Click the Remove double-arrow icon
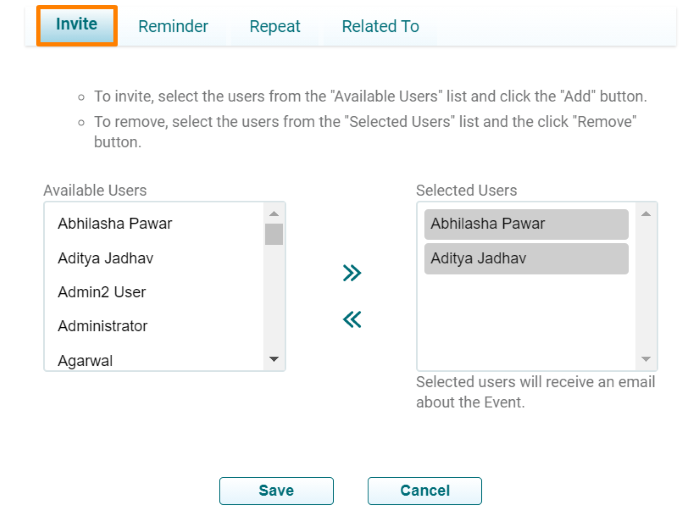The height and width of the screenshot is (528, 700). pyautogui.click(x=351, y=320)
